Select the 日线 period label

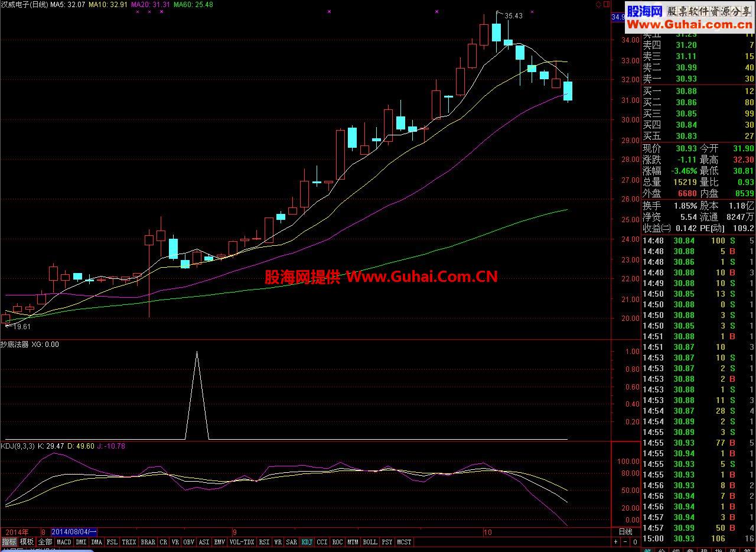click(x=625, y=532)
